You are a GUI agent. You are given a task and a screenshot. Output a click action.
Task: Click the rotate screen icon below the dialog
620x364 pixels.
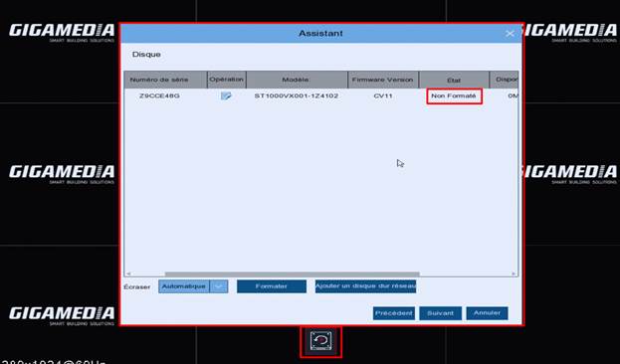pyautogui.click(x=320, y=341)
